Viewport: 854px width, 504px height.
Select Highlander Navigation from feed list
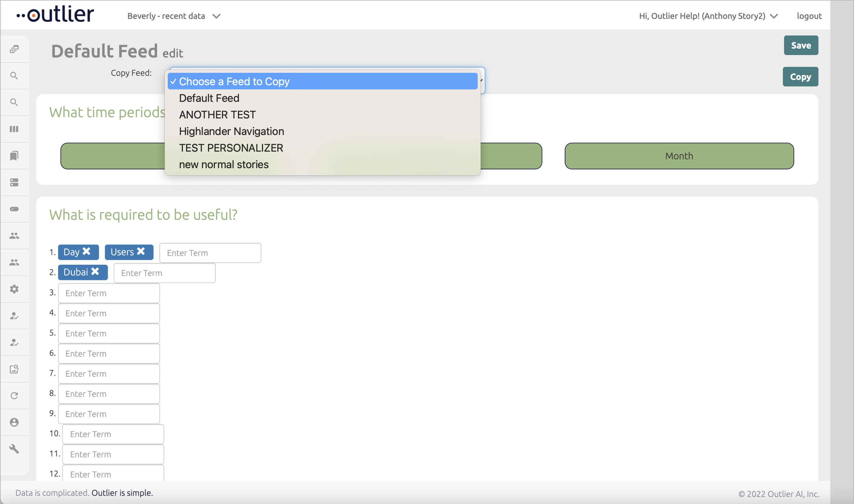coord(231,131)
